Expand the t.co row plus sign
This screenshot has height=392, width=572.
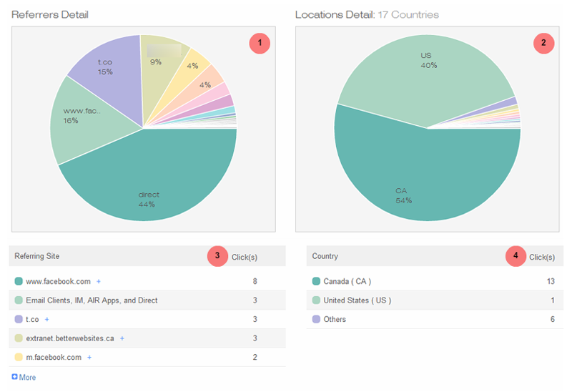click(x=47, y=319)
